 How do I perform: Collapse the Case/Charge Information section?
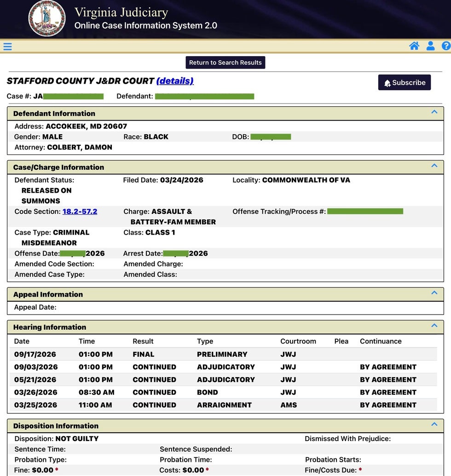click(434, 166)
